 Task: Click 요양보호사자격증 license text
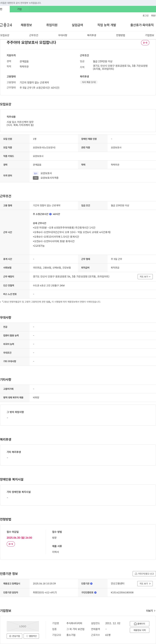coord(50,178)
